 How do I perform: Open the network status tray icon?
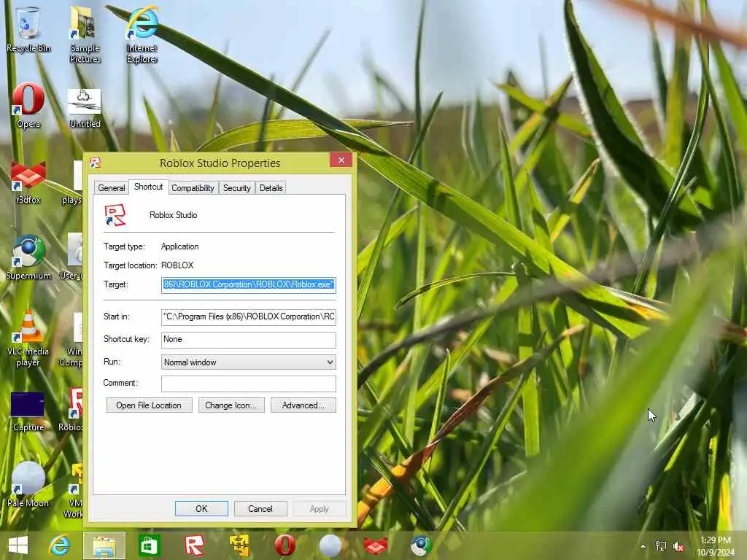pyautogui.click(x=661, y=546)
